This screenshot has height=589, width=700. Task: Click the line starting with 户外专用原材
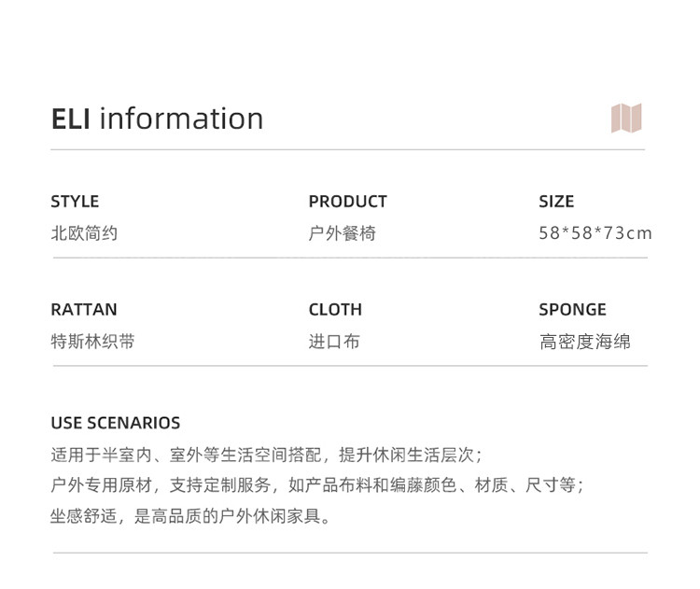pyautogui.click(x=317, y=485)
